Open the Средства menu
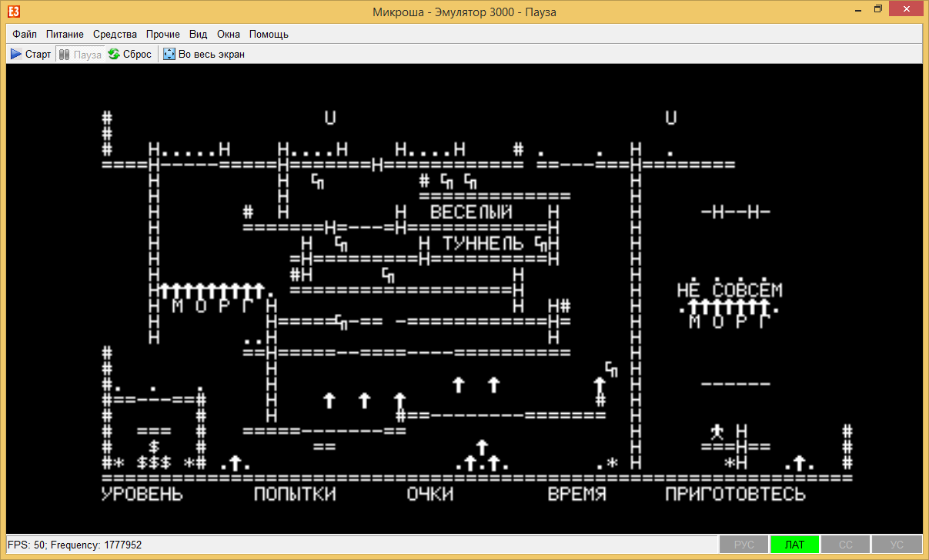The width and height of the screenshot is (929, 560). tap(115, 34)
